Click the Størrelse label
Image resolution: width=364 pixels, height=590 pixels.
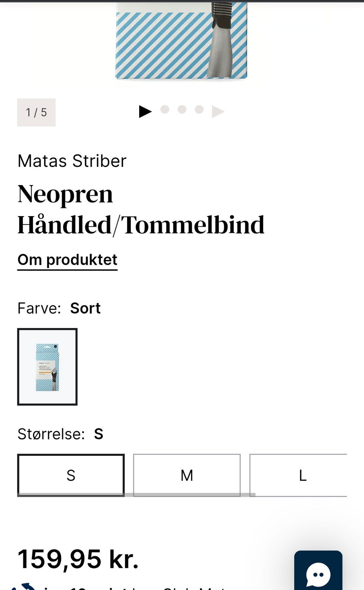(51, 434)
